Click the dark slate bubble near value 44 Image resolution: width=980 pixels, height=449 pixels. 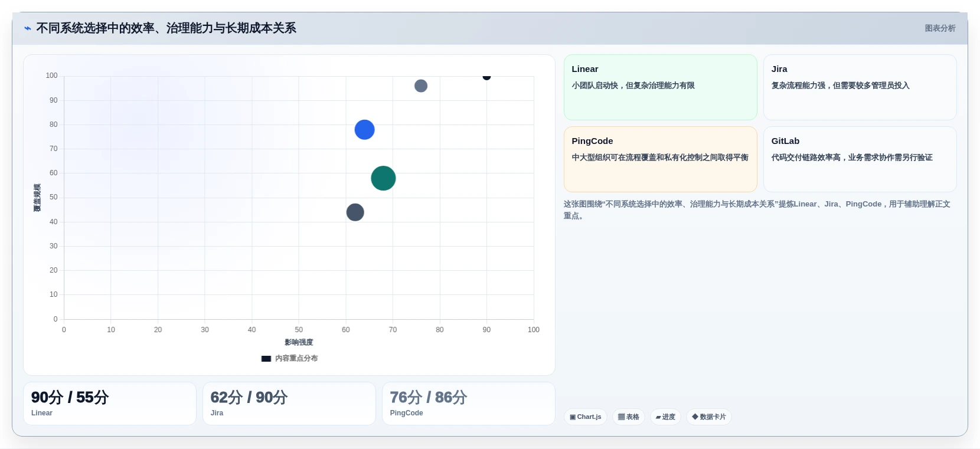coord(355,212)
